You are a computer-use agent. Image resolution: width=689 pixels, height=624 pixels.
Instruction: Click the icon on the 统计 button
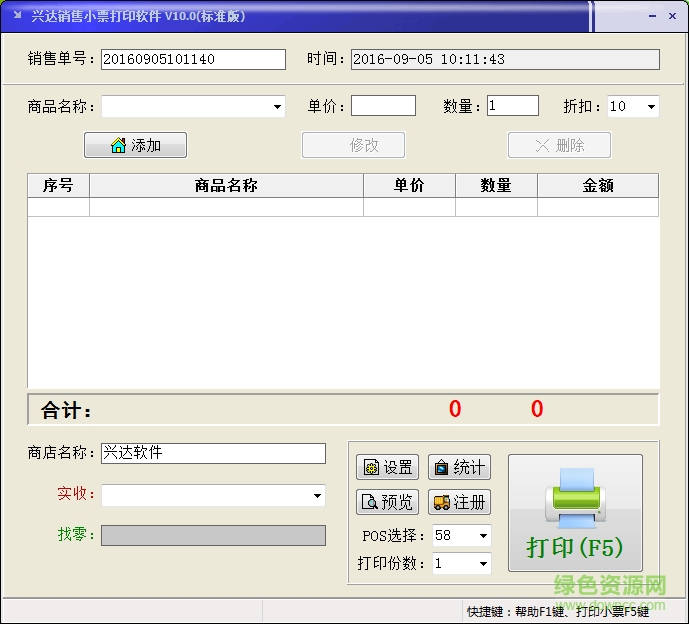click(x=441, y=467)
